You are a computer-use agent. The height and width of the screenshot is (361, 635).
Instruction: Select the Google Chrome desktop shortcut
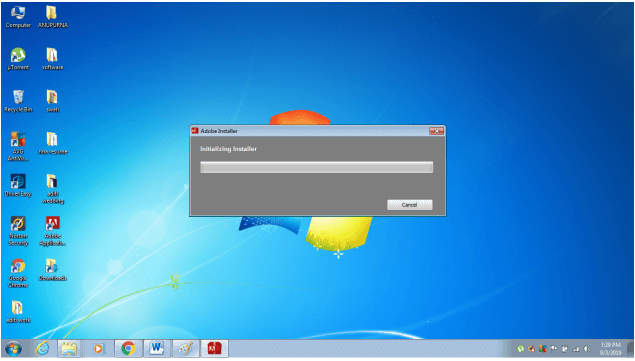(18, 273)
